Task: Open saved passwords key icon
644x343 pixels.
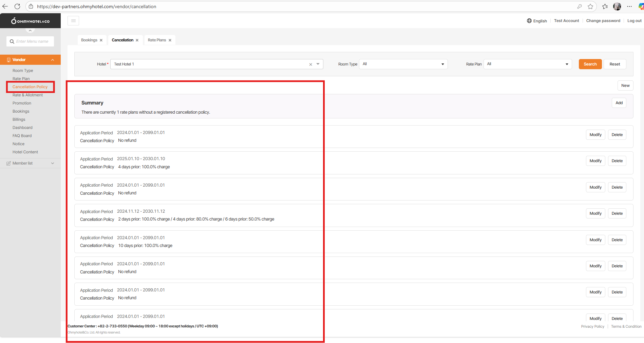Action: tap(580, 6)
